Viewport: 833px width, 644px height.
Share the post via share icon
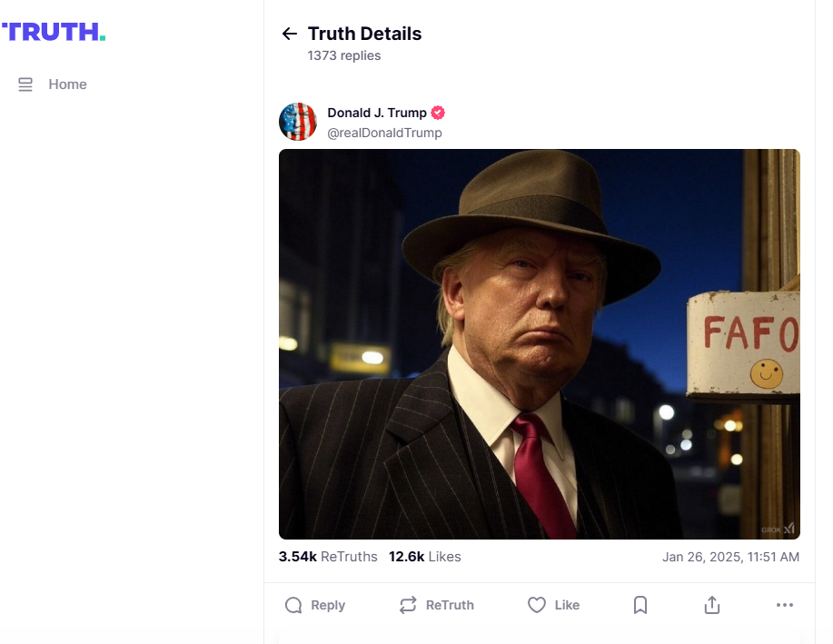pos(712,605)
